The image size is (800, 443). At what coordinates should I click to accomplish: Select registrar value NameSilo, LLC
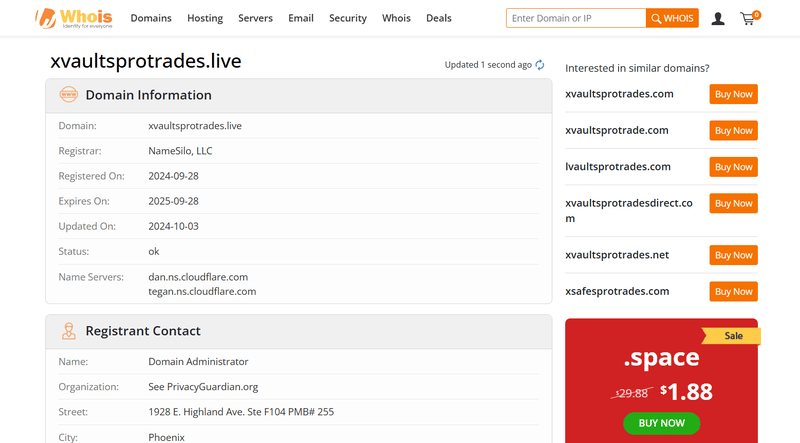(180, 151)
